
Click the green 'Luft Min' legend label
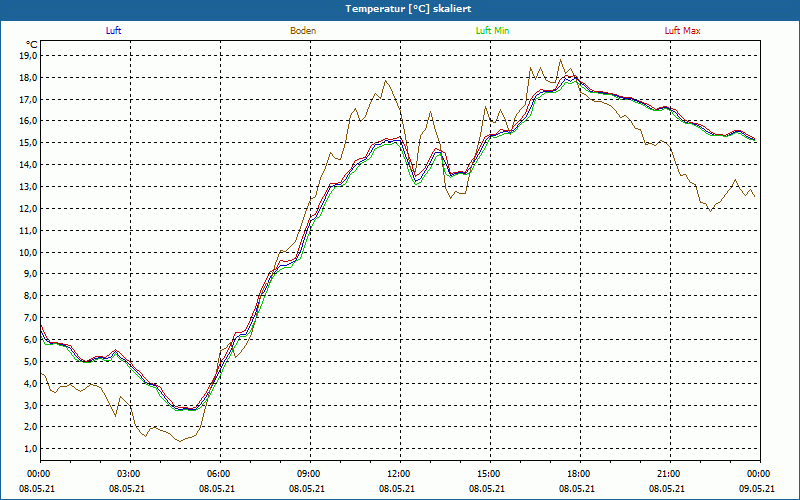pyautogui.click(x=492, y=31)
